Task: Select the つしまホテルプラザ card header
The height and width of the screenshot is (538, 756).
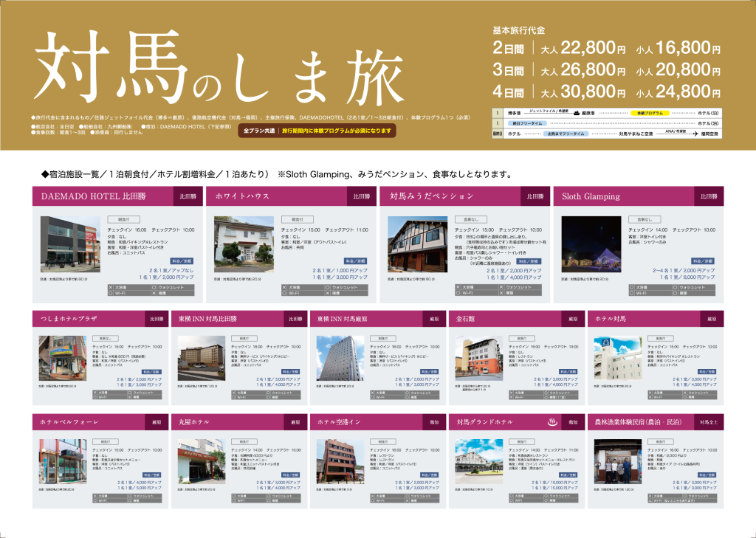Action: [100, 319]
